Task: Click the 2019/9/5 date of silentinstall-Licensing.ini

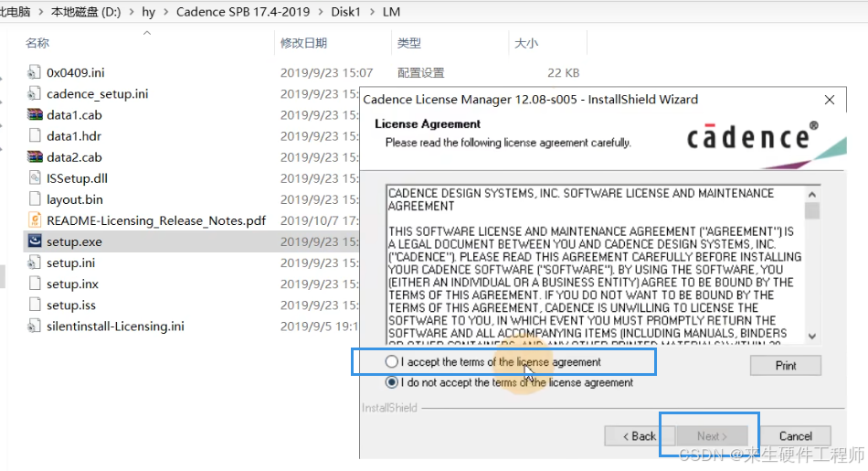Action: pos(320,326)
